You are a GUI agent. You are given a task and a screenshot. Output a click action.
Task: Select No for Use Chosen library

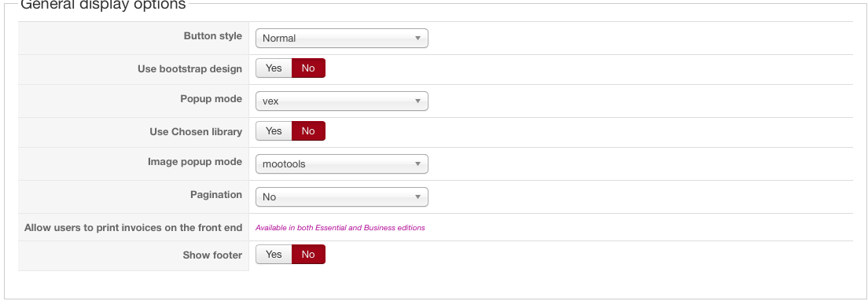click(x=308, y=131)
